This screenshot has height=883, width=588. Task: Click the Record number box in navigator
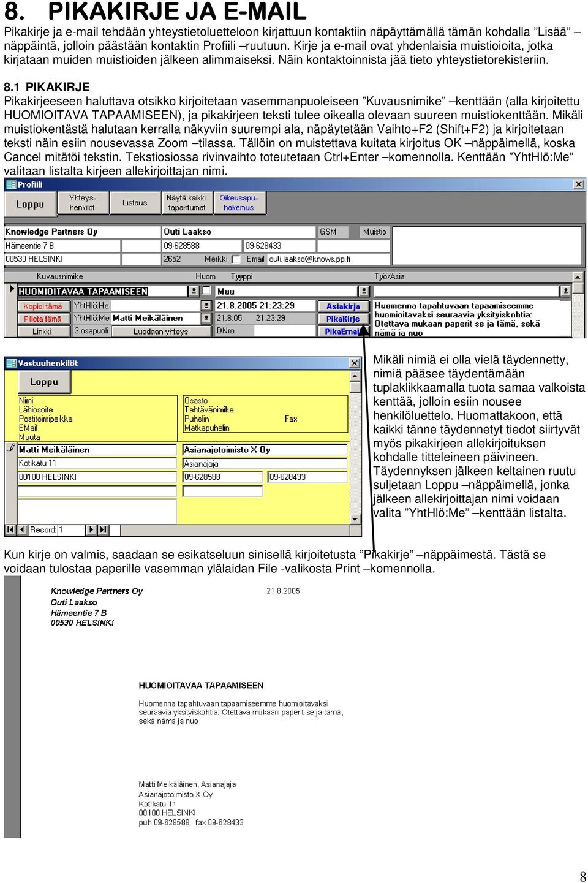tap(71, 530)
